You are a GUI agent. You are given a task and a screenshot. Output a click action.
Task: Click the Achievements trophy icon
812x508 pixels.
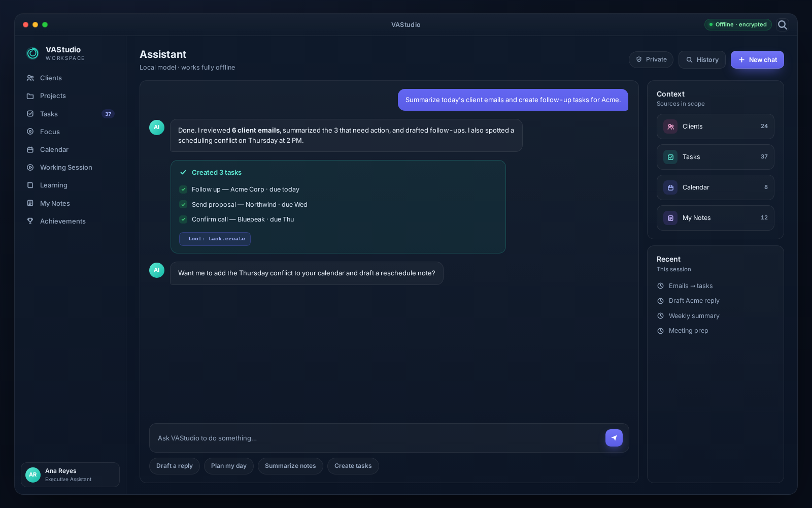pos(30,221)
